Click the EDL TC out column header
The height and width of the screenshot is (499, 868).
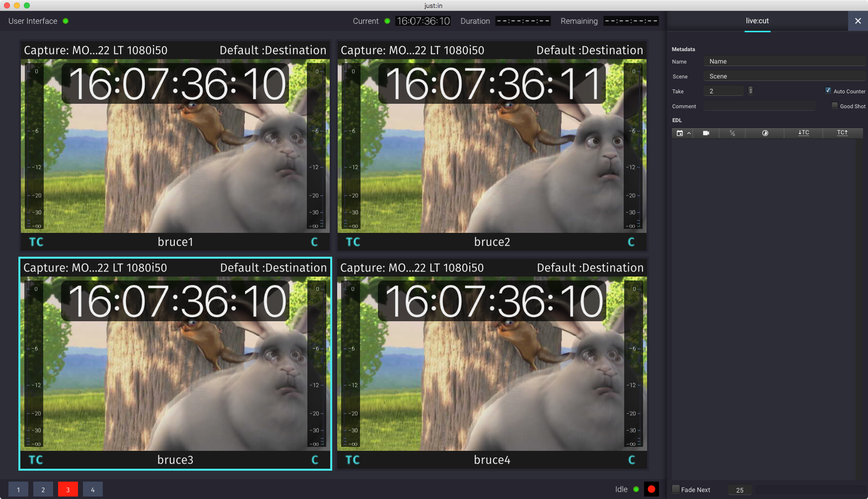coord(842,133)
